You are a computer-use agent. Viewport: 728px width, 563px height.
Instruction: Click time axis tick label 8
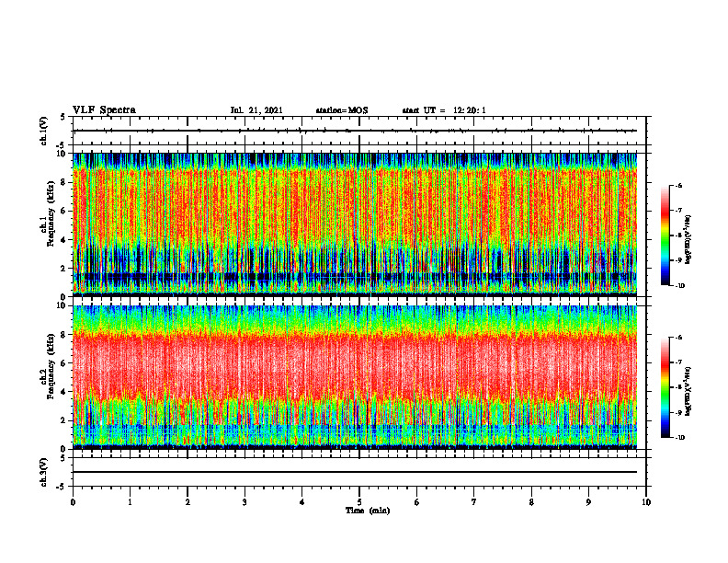point(531,502)
